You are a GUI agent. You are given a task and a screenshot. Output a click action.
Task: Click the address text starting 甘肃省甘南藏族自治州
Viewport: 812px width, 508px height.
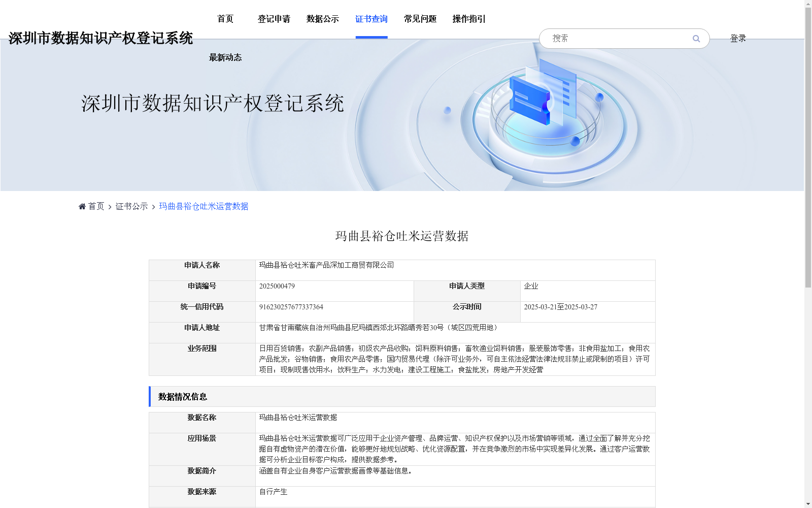(x=379, y=328)
